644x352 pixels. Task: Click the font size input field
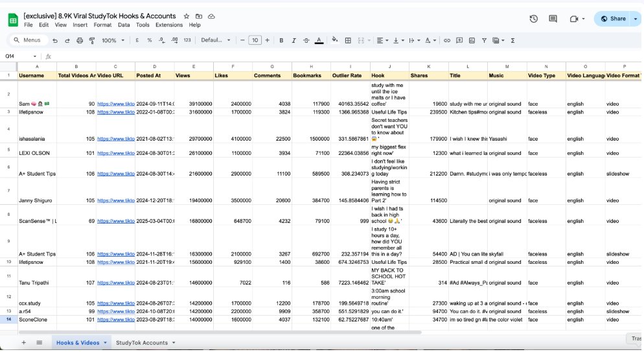[x=255, y=40]
